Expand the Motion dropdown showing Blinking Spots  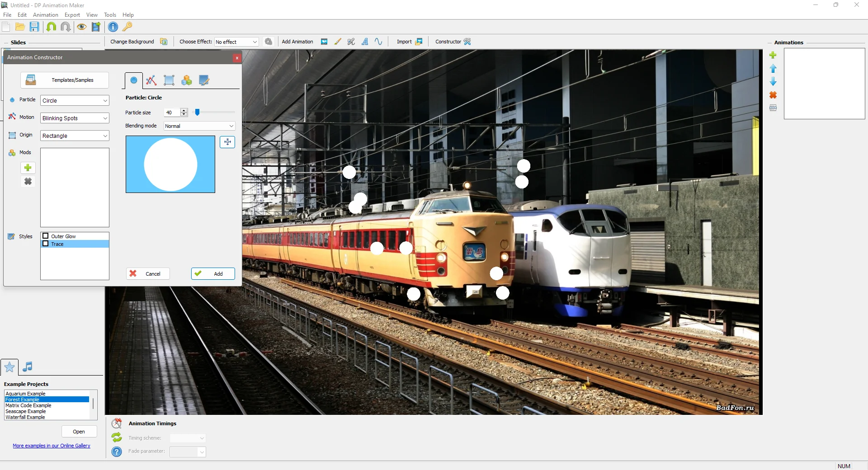tap(75, 118)
